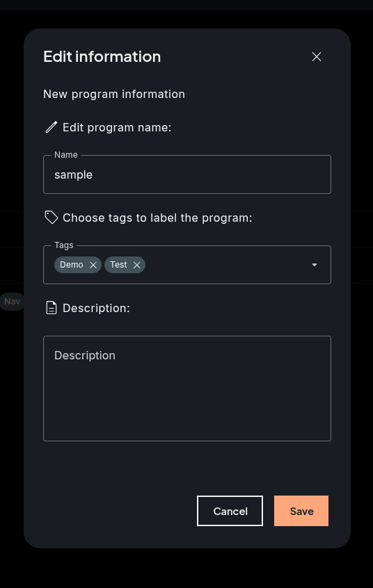The width and height of the screenshot is (373, 588).
Task: Select the Demo tag chip
Action: [72, 265]
